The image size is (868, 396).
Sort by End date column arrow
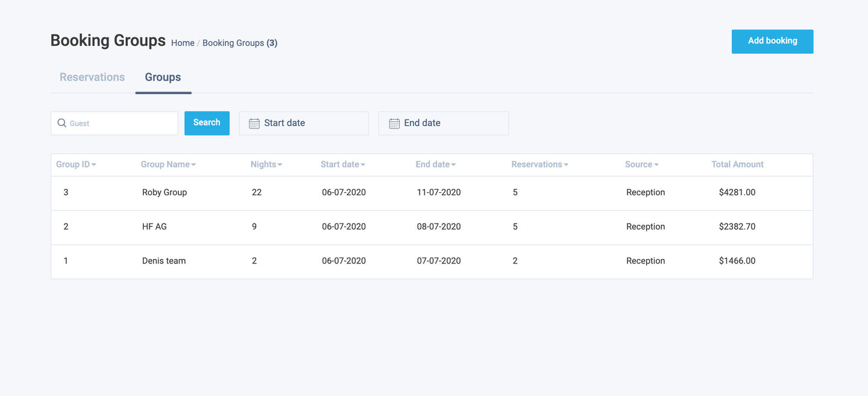pos(453,165)
